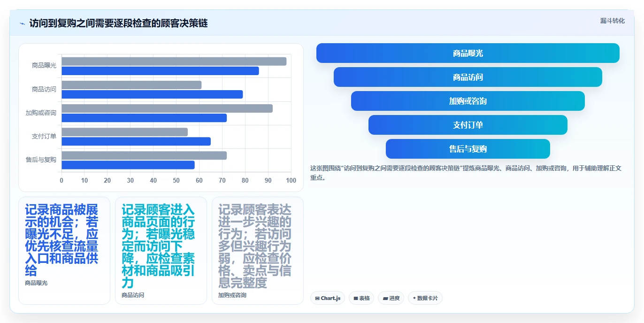Screen dimensions: 644x323
Task: Select the 支付订单 funnel stage bar
Action: (468, 125)
